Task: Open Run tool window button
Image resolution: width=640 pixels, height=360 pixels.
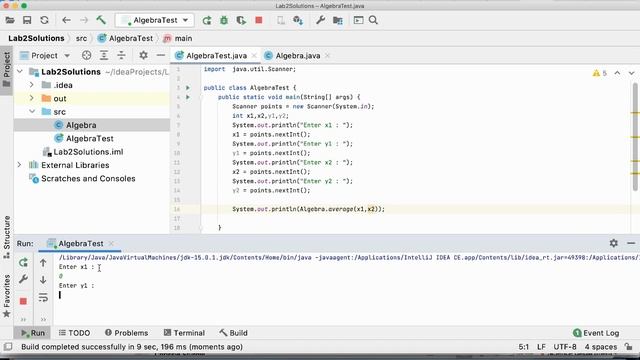Action: pyautogui.click(x=33, y=333)
